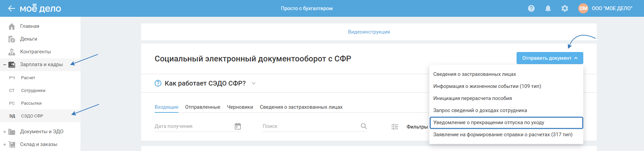Open Рассылки submenu item
The height and width of the screenshot is (151, 644).
click(31, 103)
